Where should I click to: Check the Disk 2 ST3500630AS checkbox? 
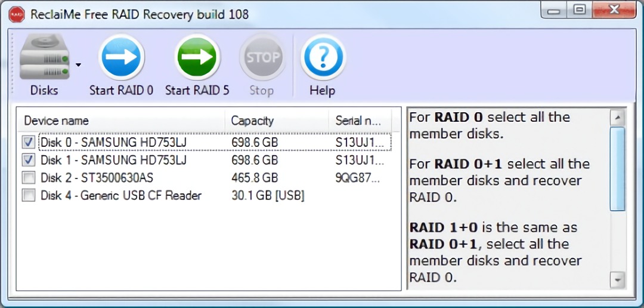(28, 178)
